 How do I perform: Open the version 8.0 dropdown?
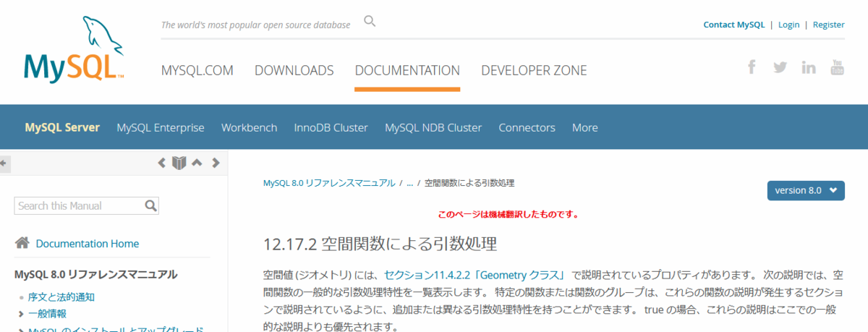tap(806, 190)
